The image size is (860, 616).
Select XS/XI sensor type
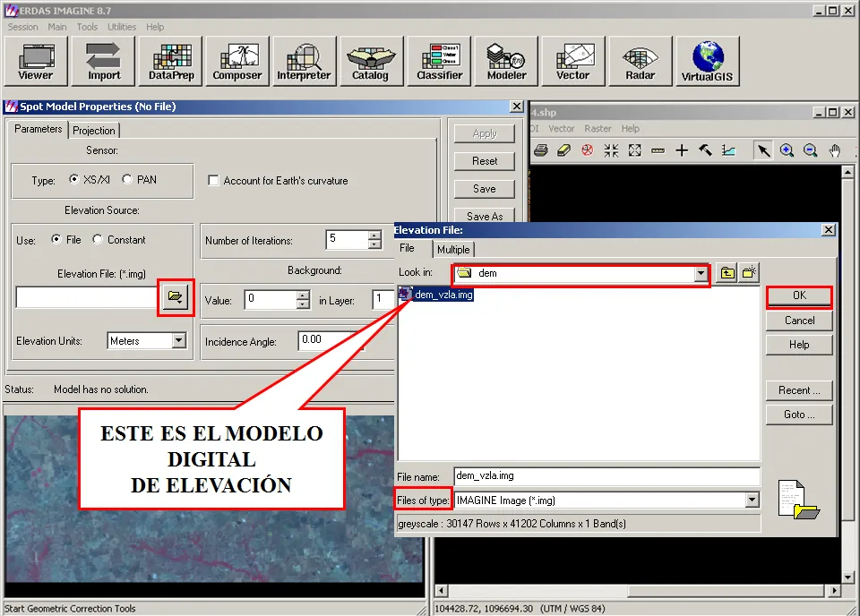(x=73, y=179)
